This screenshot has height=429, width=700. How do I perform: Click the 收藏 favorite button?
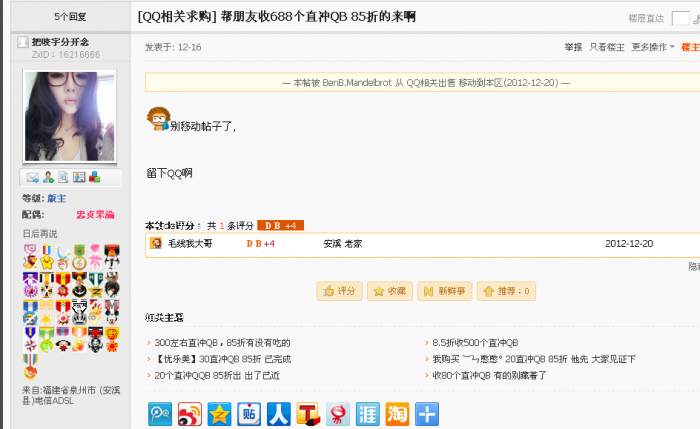pos(390,291)
